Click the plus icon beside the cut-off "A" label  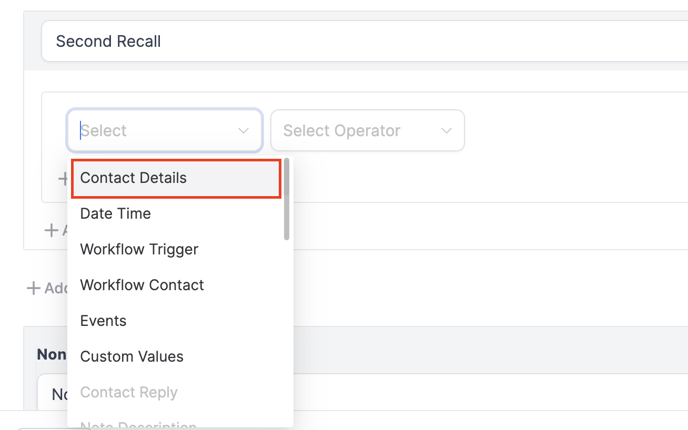[x=51, y=230]
